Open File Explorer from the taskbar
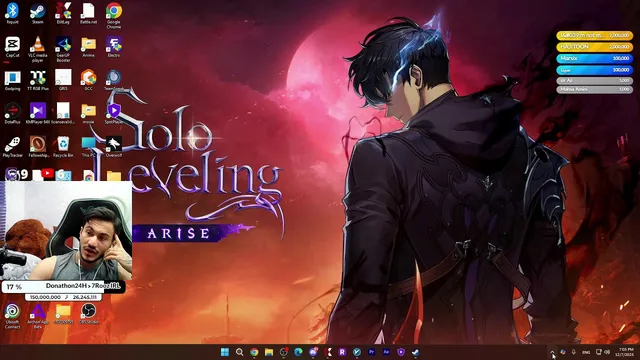The width and height of the screenshot is (640, 360). click(x=269, y=352)
